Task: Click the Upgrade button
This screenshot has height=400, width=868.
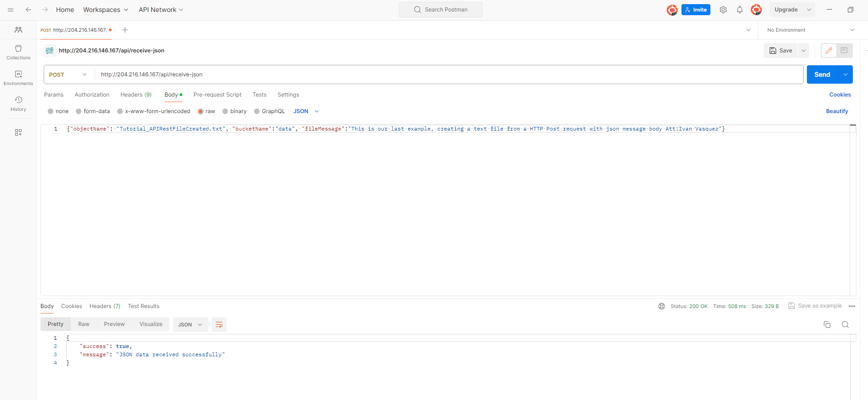Action: [x=786, y=10]
